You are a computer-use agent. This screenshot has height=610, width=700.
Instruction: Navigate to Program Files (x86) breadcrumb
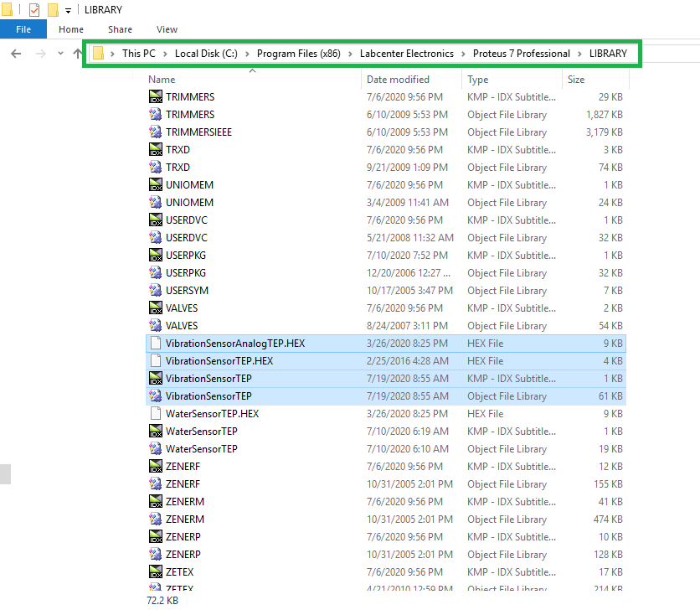299,54
